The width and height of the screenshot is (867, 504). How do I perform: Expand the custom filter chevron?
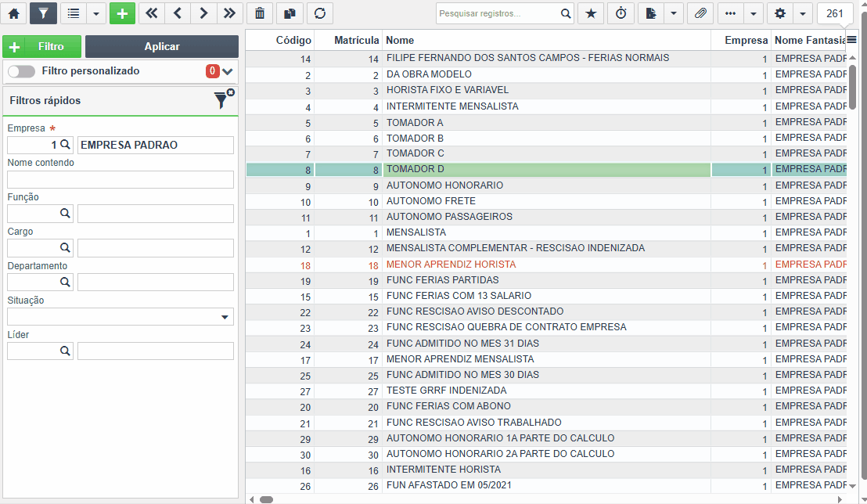point(227,71)
